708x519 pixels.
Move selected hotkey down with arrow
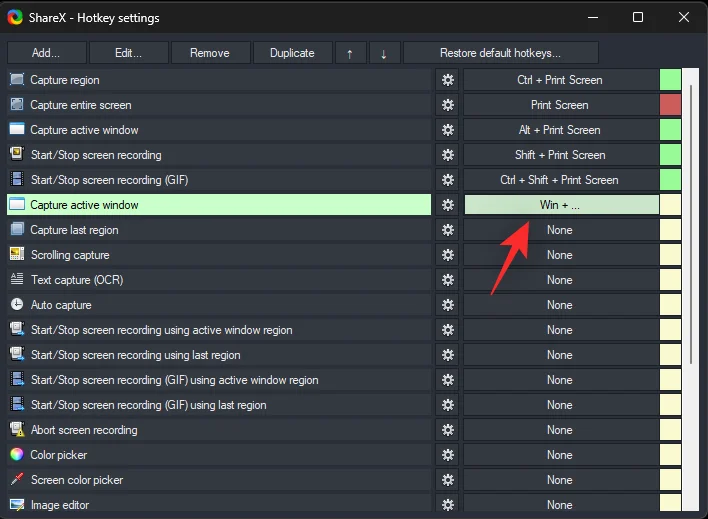click(384, 53)
